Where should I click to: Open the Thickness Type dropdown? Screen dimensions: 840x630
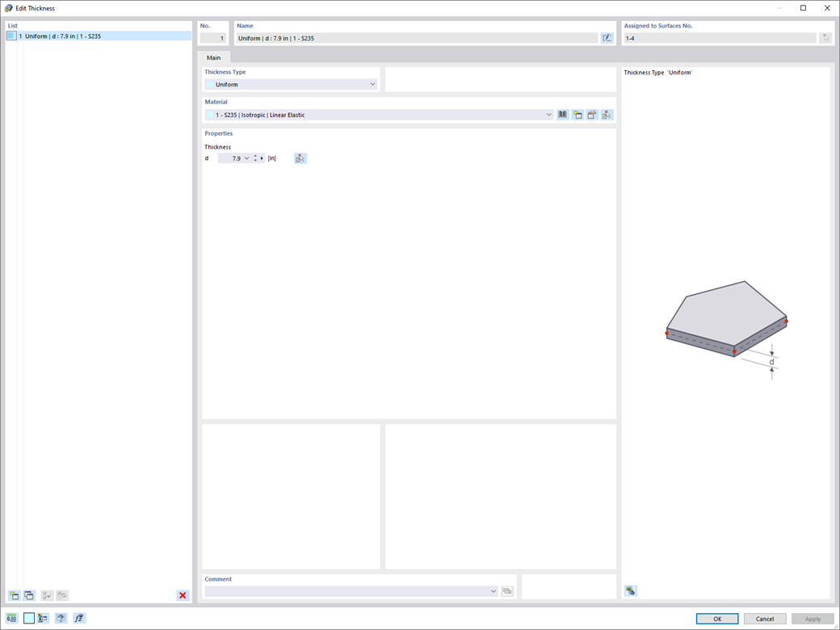tap(372, 84)
